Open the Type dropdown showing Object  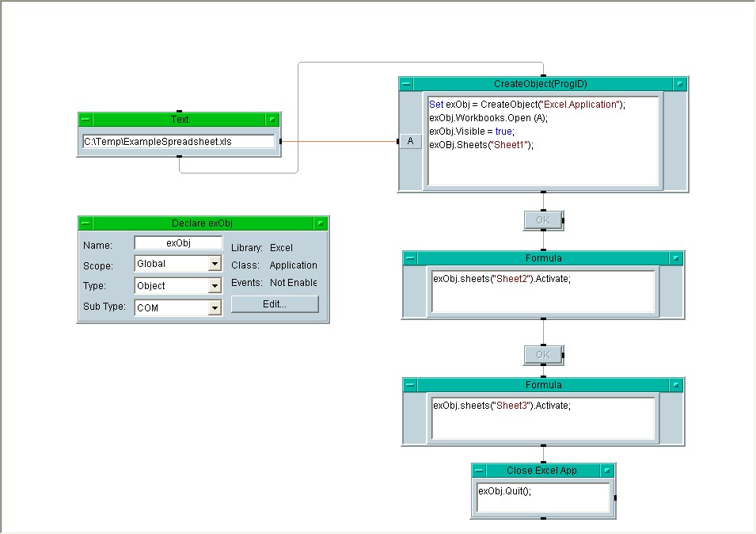click(x=215, y=286)
